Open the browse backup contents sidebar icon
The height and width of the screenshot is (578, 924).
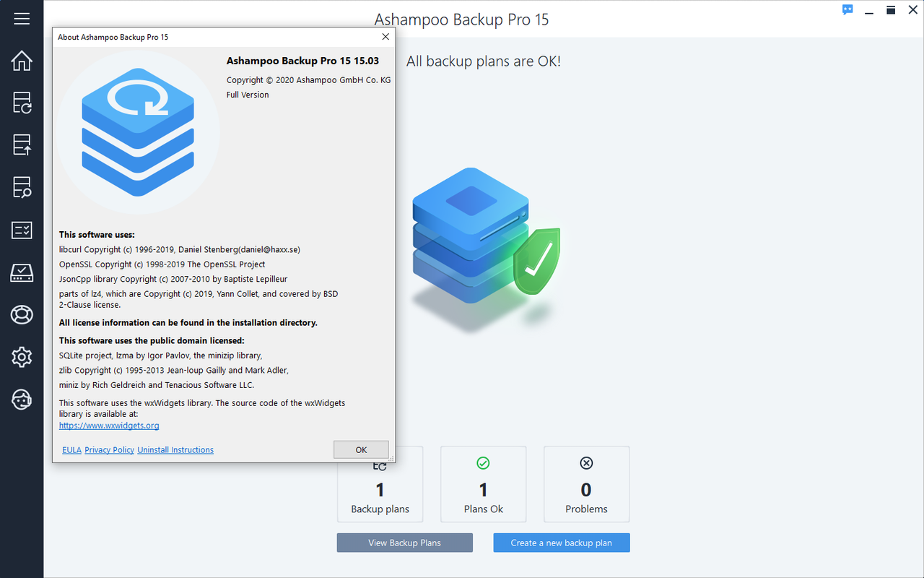(22, 187)
